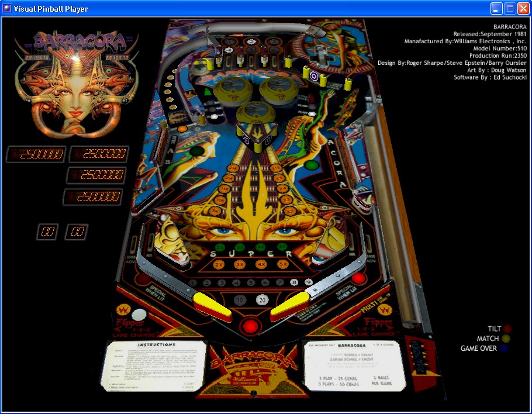Click the orange light on the upper left playfield
The image size is (532, 414).
(x=182, y=129)
